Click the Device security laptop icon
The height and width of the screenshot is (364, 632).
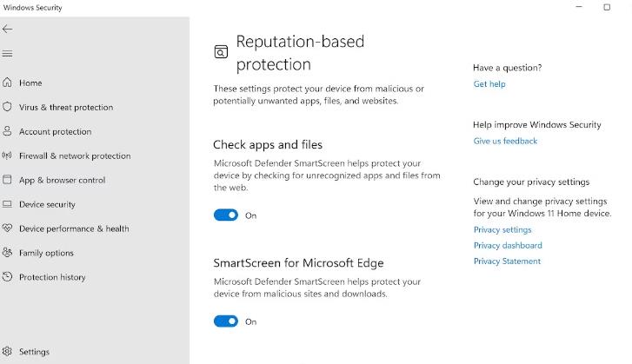tap(7, 204)
